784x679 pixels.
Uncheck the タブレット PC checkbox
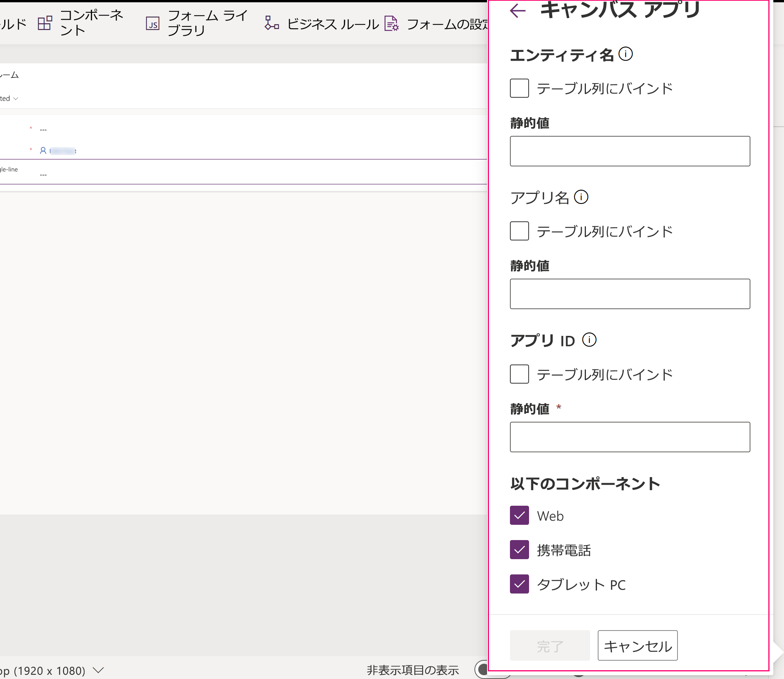pos(519,584)
